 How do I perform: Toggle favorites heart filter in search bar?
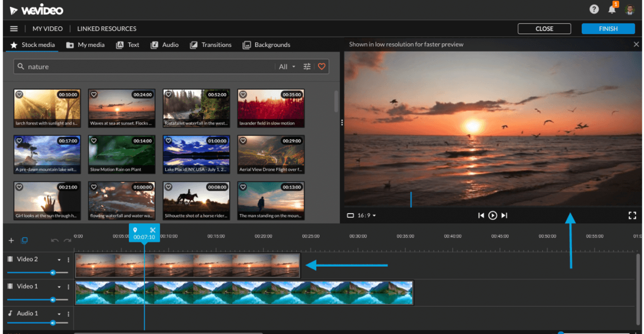(322, 67)
